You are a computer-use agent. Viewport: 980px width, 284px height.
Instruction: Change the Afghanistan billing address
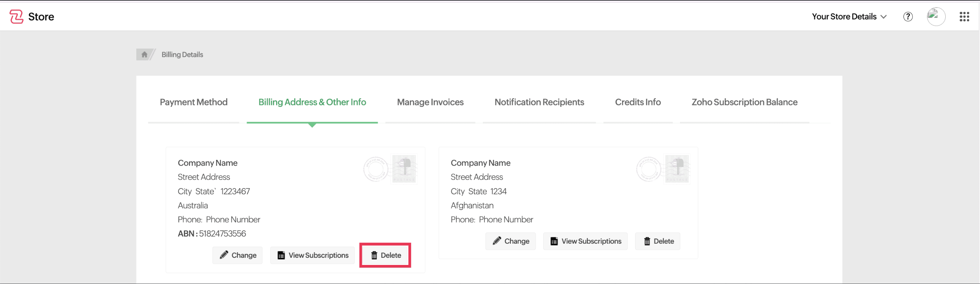(x=511, y=241)
